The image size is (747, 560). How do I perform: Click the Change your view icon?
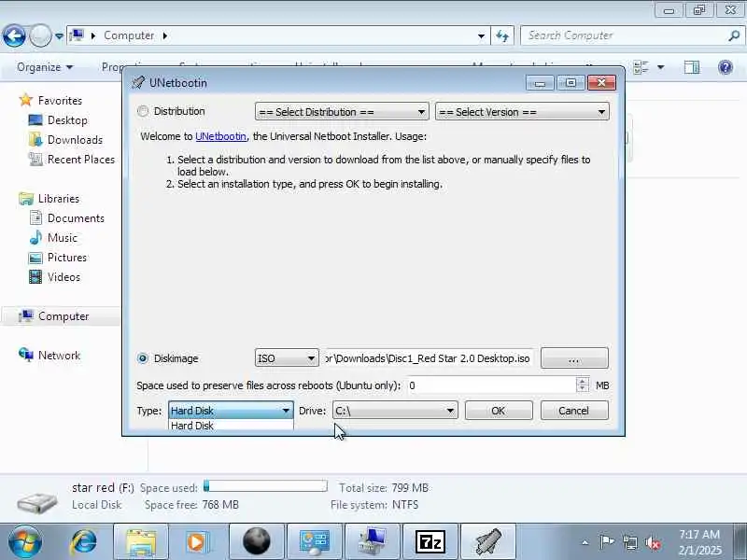641,67
